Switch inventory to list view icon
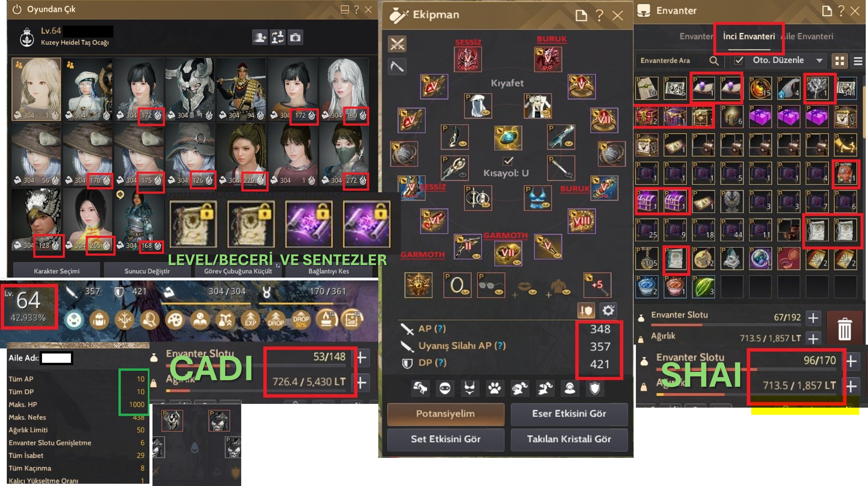 pos(858,61)
